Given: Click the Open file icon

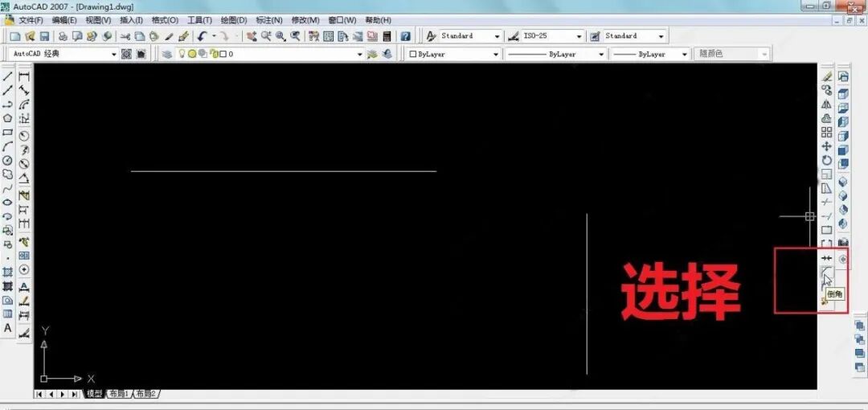Looking at the screenshot, I should (x=30, y=36).
